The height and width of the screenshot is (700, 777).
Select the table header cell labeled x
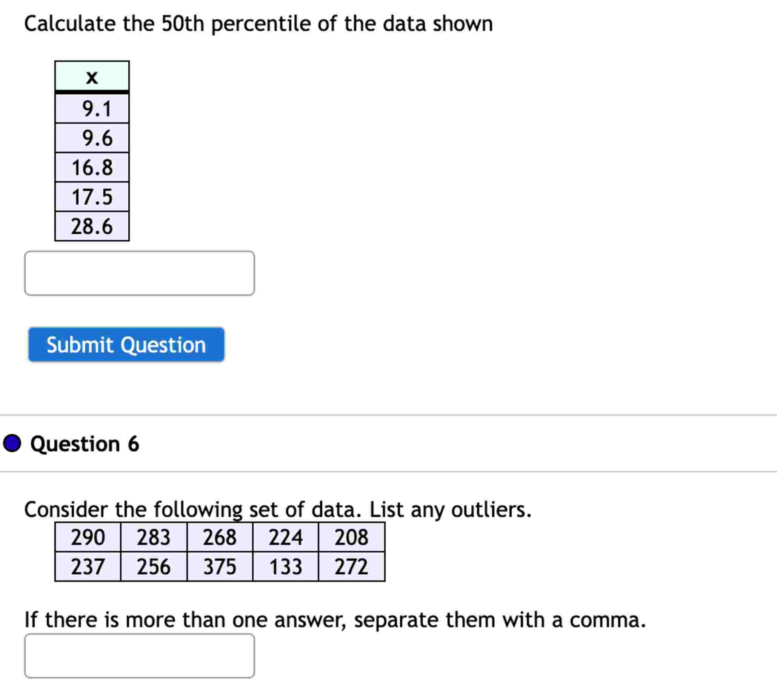(92, 77)
